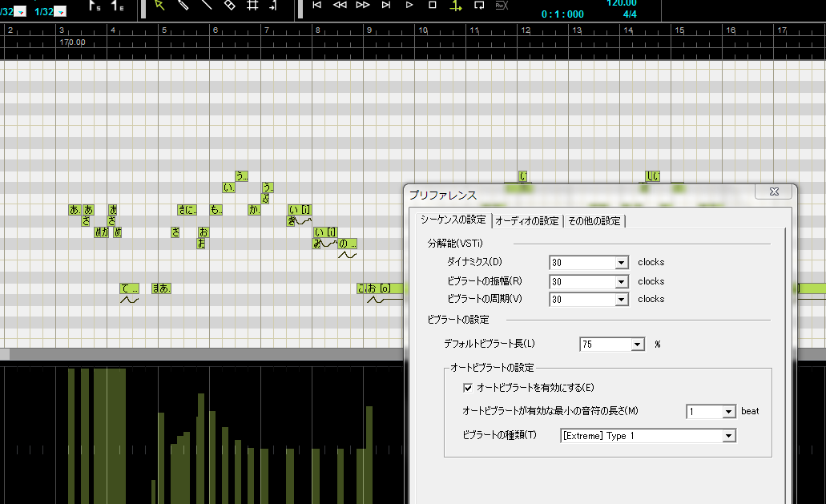Select the まあ note in piano roll
This screenshot has height=504, width=826.
click(161, 288)
